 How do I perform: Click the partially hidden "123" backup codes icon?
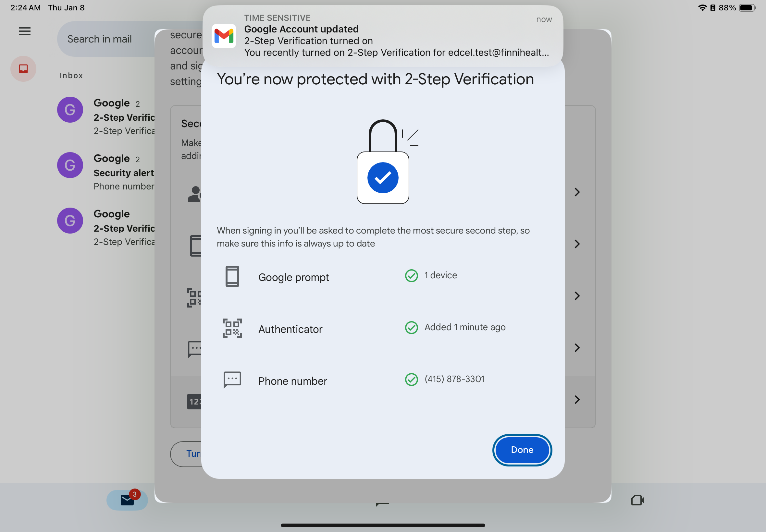pos(194,402)
